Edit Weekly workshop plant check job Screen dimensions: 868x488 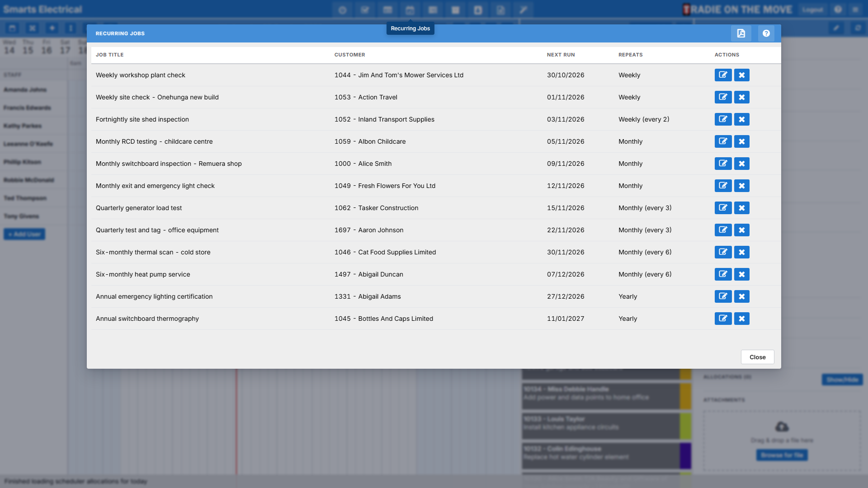tap(723, 75)
